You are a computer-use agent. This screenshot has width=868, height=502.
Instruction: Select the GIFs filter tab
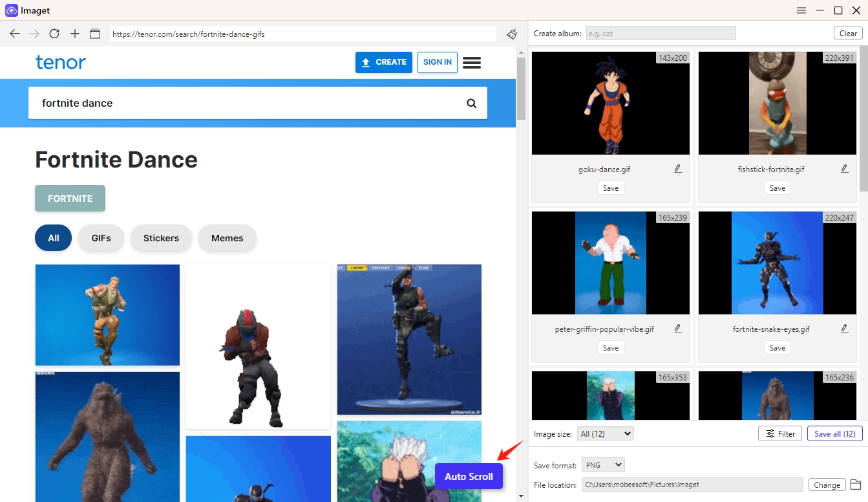tap(101, 238)
